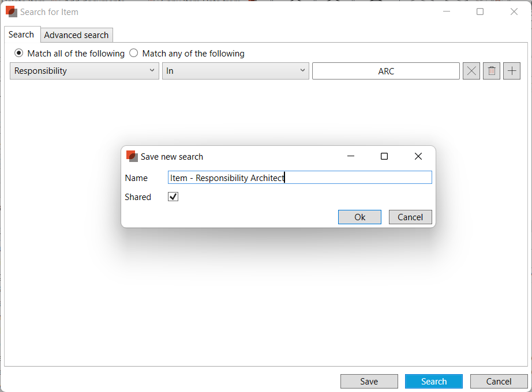Close the Search for Item window
This screenshot has width=532, height=392.
pos(514,12)
